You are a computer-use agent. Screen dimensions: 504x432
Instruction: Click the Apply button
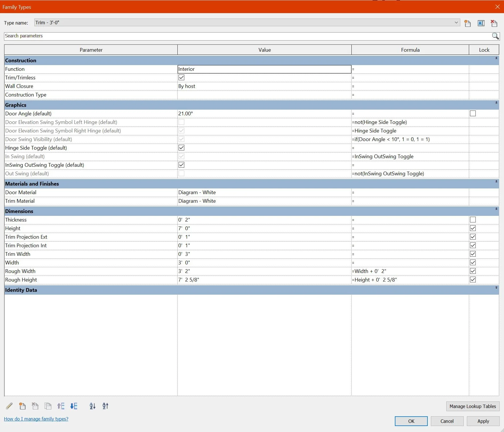pos(483,421)
